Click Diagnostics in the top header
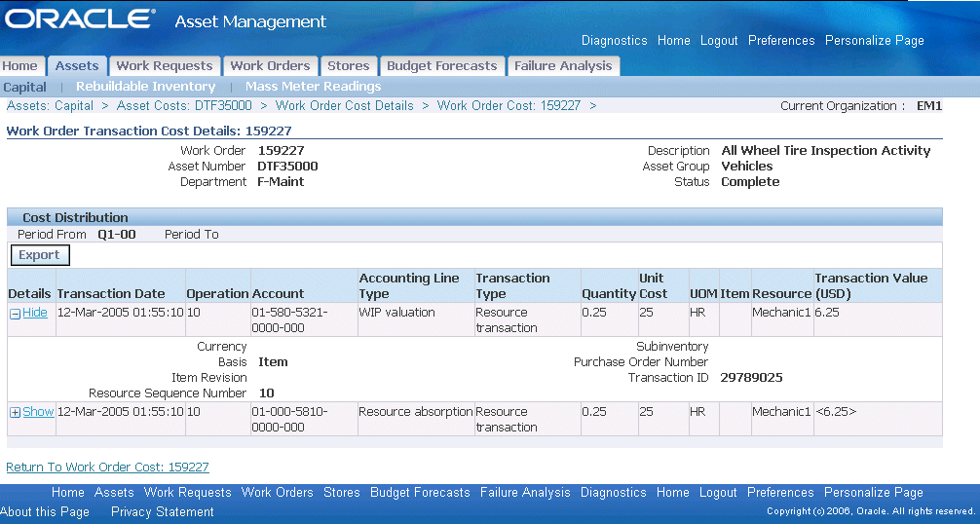Screen dimensions: 980x524 click(x=615, y=41)
